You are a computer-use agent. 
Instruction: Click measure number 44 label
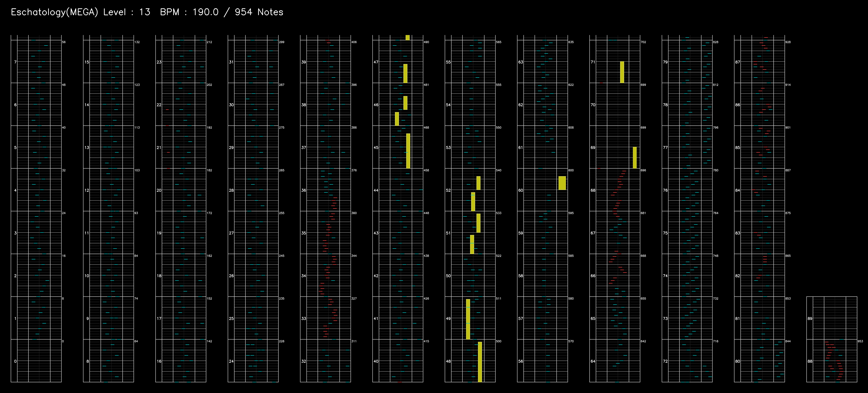pos(376,190)
